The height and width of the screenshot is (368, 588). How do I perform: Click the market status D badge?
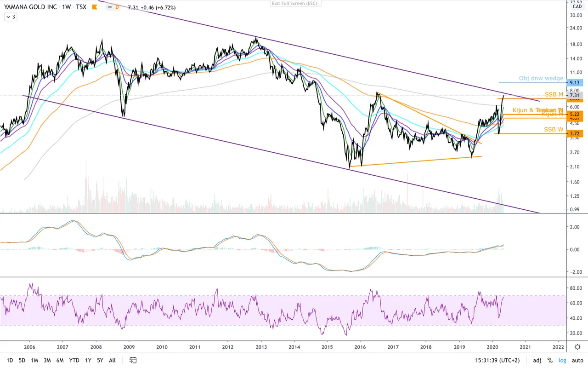click(117, 7)
